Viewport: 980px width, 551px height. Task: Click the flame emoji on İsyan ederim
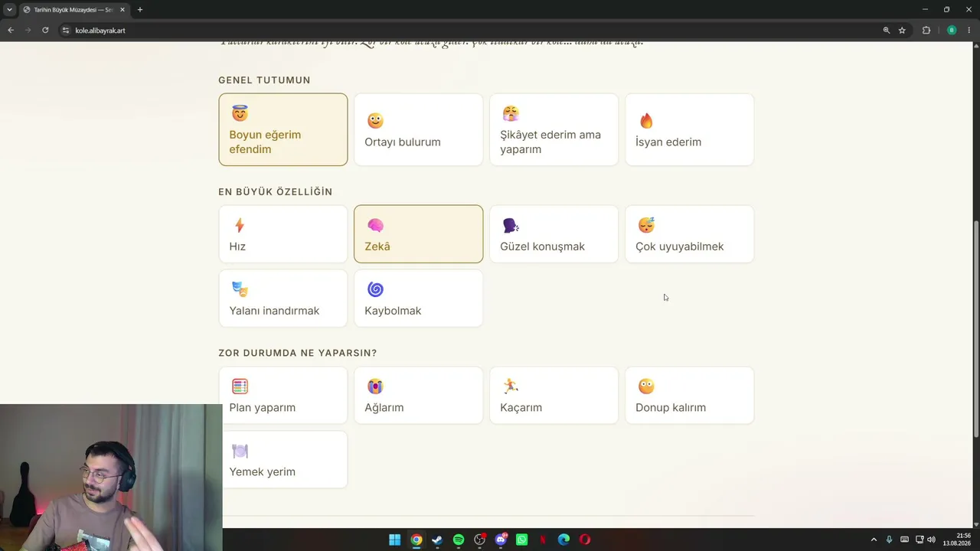pos(646,121)
